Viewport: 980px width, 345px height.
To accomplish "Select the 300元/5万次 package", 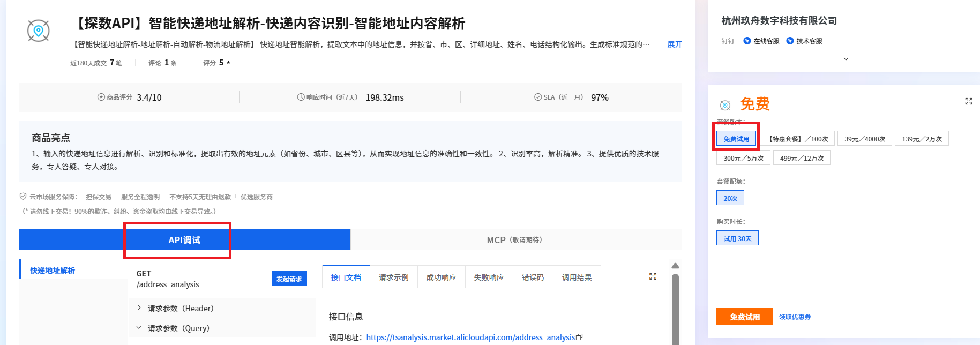I will point(743,158).
